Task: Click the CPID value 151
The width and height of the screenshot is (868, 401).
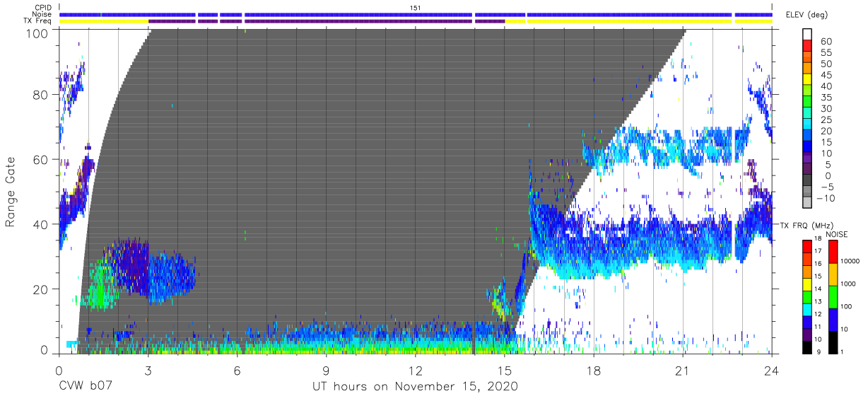Action: tap(416, 7)
